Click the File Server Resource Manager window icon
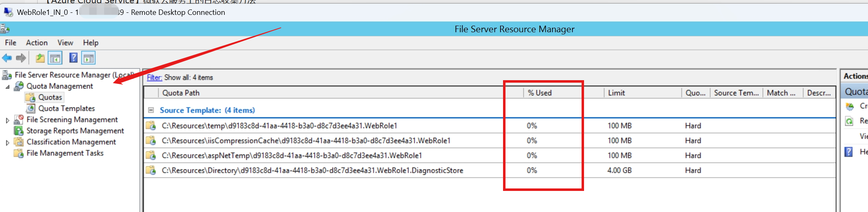Viewport: 868px width, 212px height. pyautogui.click(x=5, y=29)
